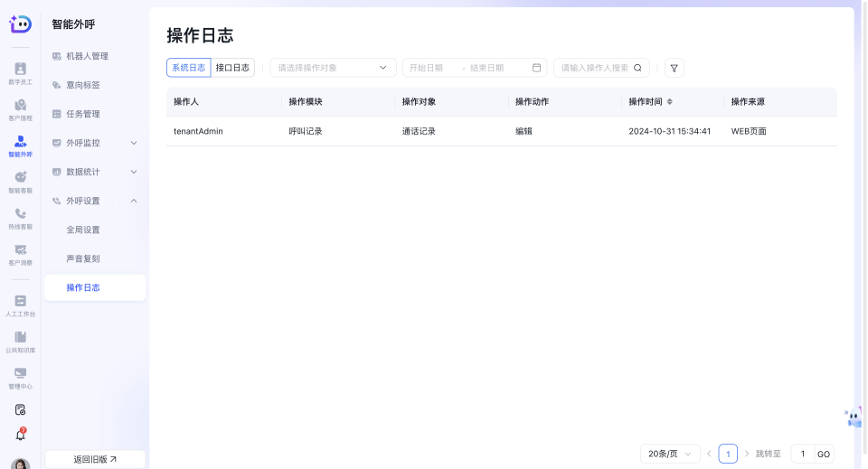The width and height of the screenshot is (868, 469).
Task: Click the task list icon above the bell
Action: [21, 410]
